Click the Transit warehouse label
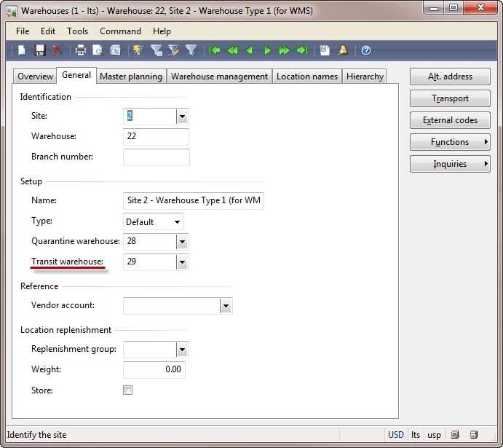Screen dimensions: 503x448 (68, 262)
